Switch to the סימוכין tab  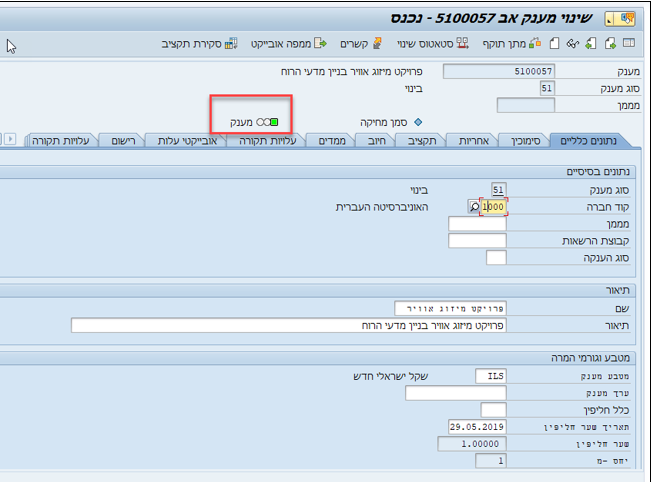[x=525, y=141]
